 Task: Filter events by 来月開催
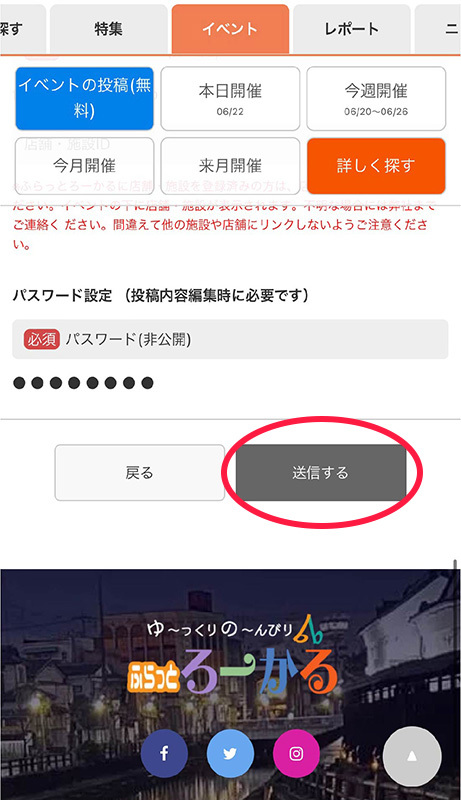pos(230,166)
